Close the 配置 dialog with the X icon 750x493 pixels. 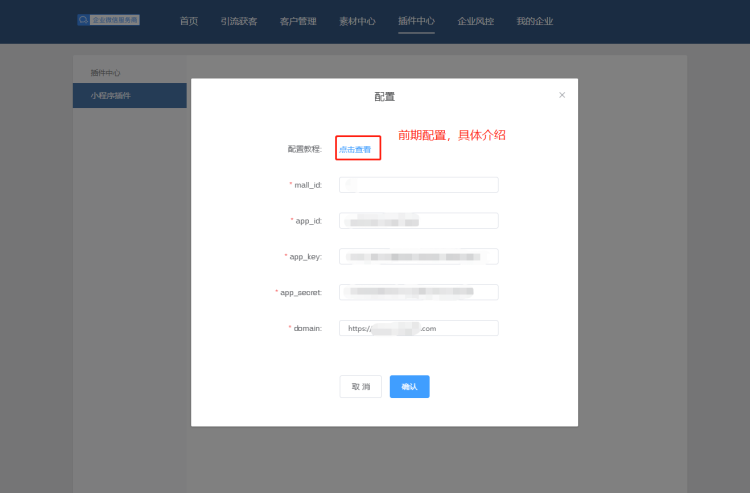pos(562,95)
